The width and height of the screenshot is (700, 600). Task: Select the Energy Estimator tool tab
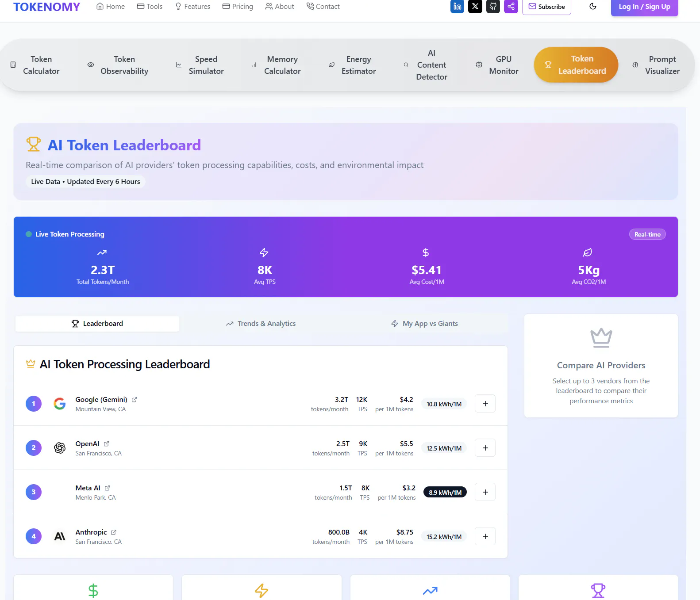coord(353,65)
